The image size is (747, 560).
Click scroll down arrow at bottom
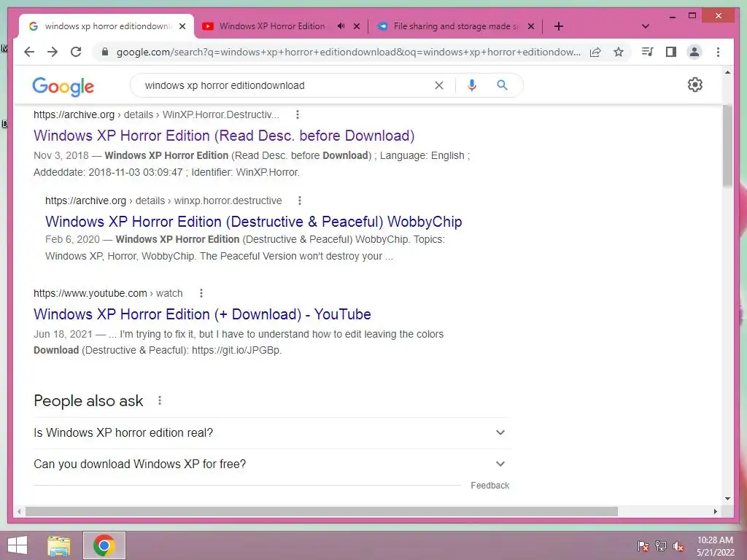(727, 499)
